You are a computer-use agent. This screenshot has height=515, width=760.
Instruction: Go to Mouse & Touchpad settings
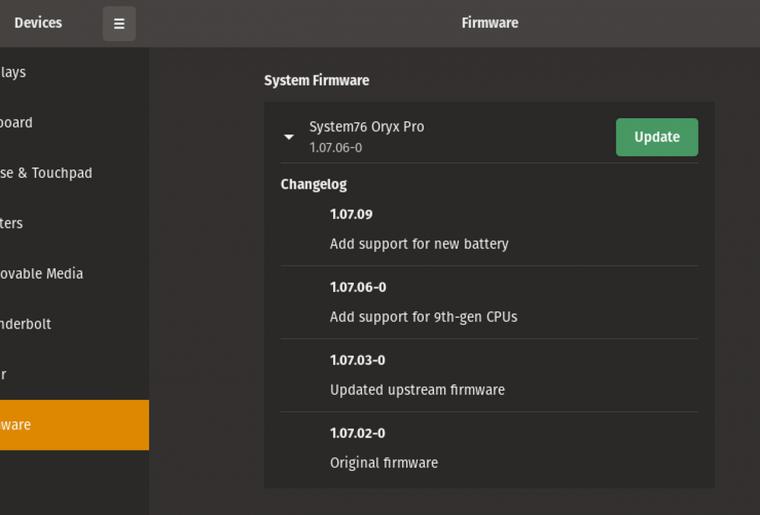click(46, 173)
